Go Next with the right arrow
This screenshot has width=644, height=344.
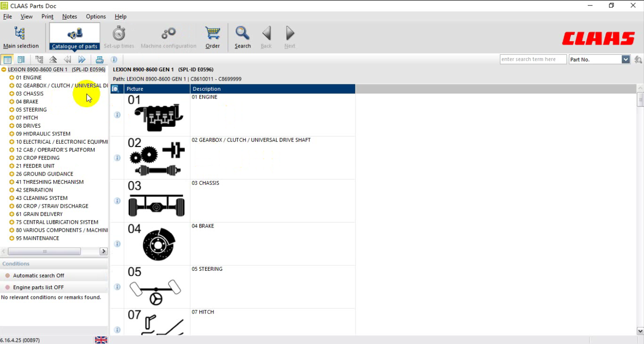click(x=290, y=33)
